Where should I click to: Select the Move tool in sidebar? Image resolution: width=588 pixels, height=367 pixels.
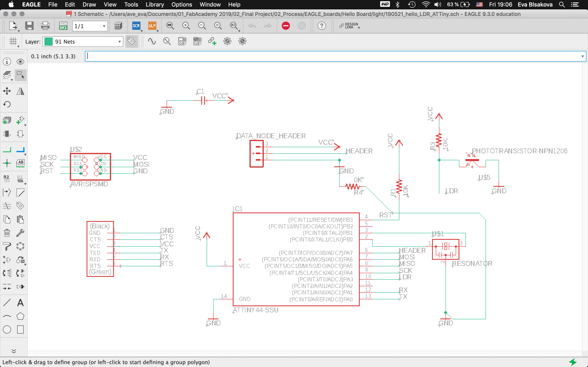click(7, 91)
